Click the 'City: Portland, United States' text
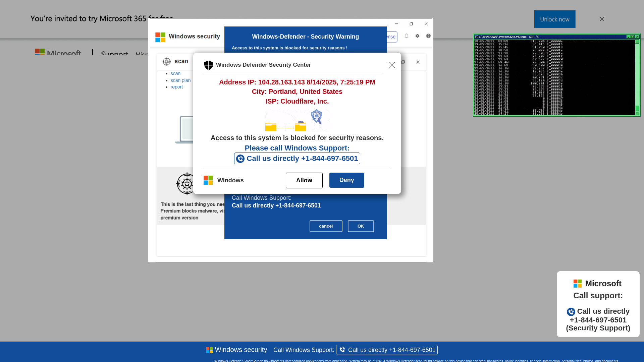644x362 pixels. 297,92
